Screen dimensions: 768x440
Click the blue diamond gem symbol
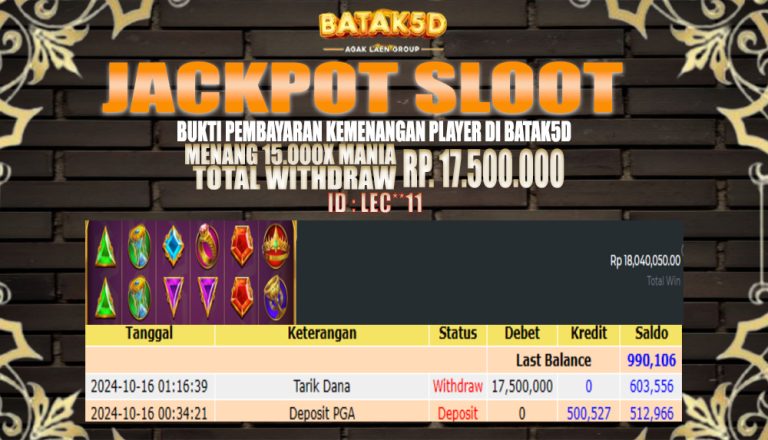(x=173, y=245)
